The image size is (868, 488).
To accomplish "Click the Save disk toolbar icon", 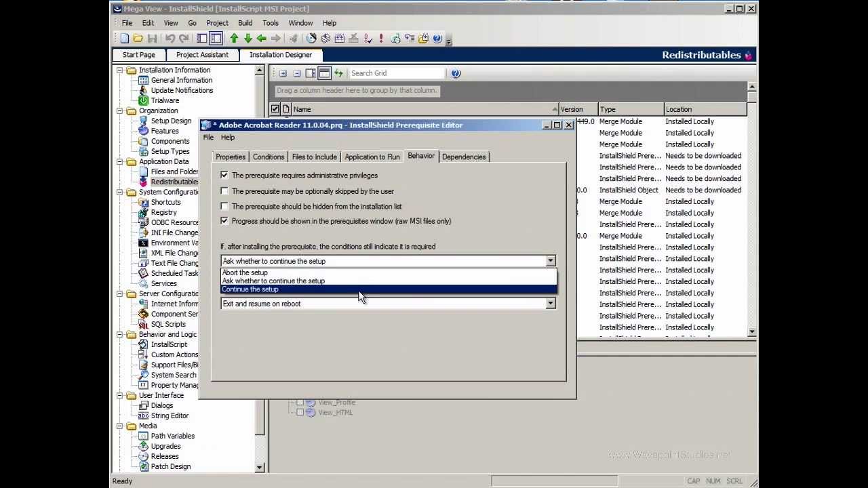I will pyautogui.click(x=152, y=39).
